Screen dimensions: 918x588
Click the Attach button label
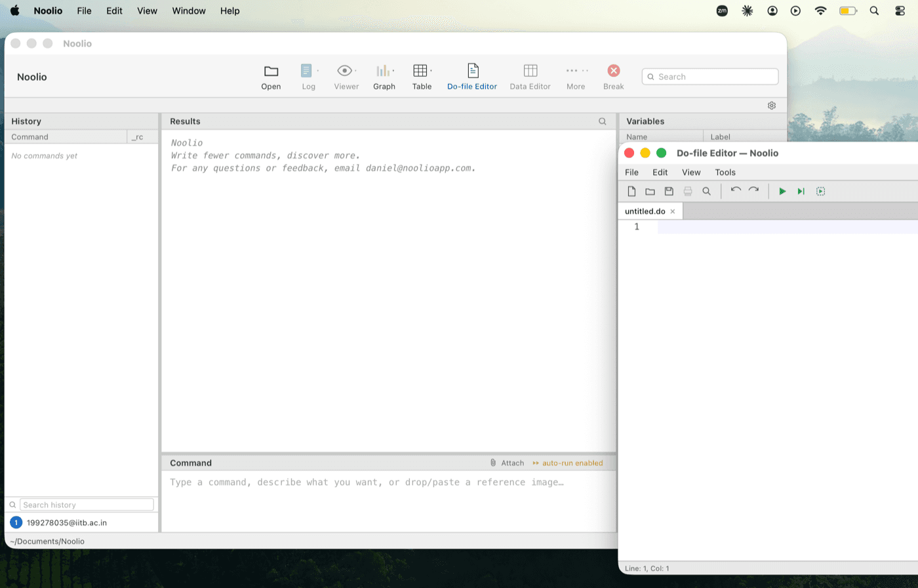513,463
